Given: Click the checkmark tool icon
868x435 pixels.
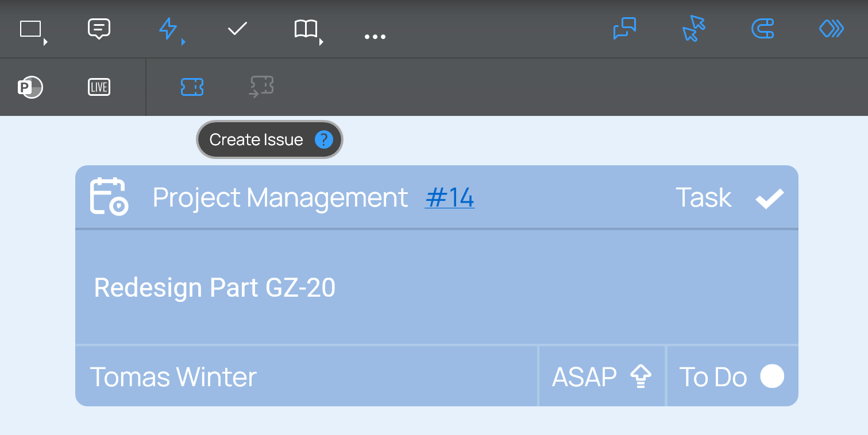Looking at the screenshot, I should point(237,29).
